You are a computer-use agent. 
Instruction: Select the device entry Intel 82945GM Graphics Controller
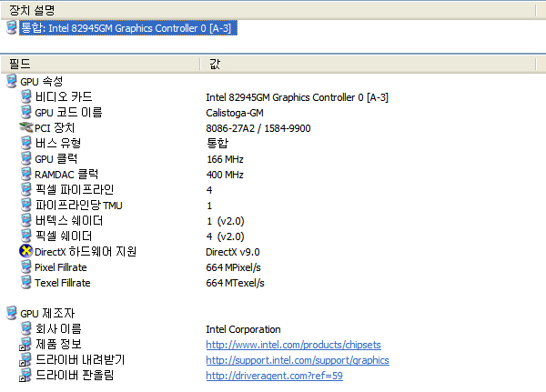coord(128,28)
